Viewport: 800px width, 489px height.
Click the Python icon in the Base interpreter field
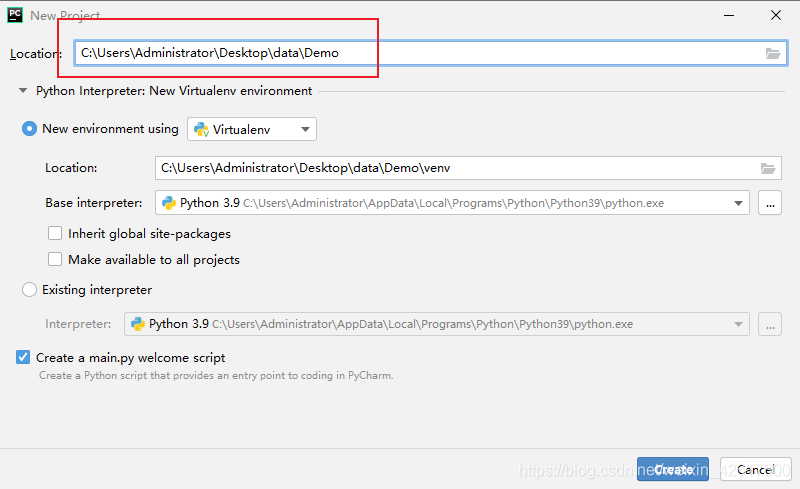coord(168,203)
